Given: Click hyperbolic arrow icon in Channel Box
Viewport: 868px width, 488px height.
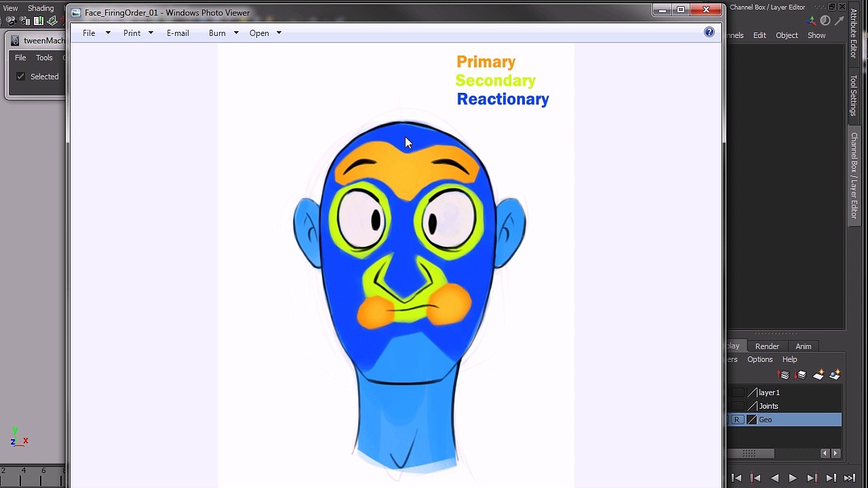Looking at the screenshot, I should pyautogui.click(x=840, y=20).
